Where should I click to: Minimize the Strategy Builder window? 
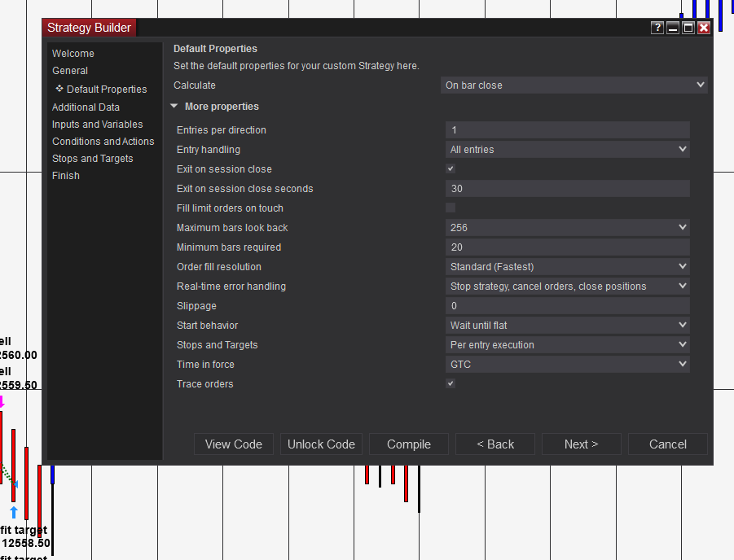tap(673, 28)
